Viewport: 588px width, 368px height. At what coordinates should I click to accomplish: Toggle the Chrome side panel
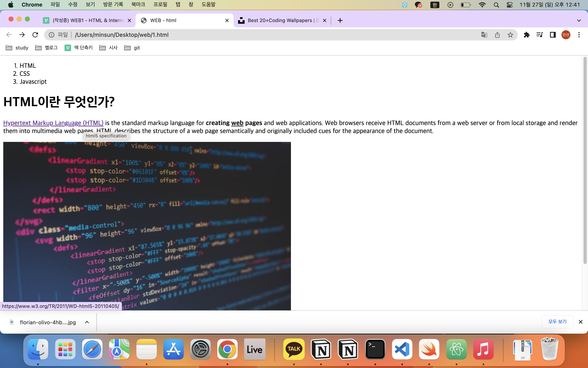tap(553, 35)
